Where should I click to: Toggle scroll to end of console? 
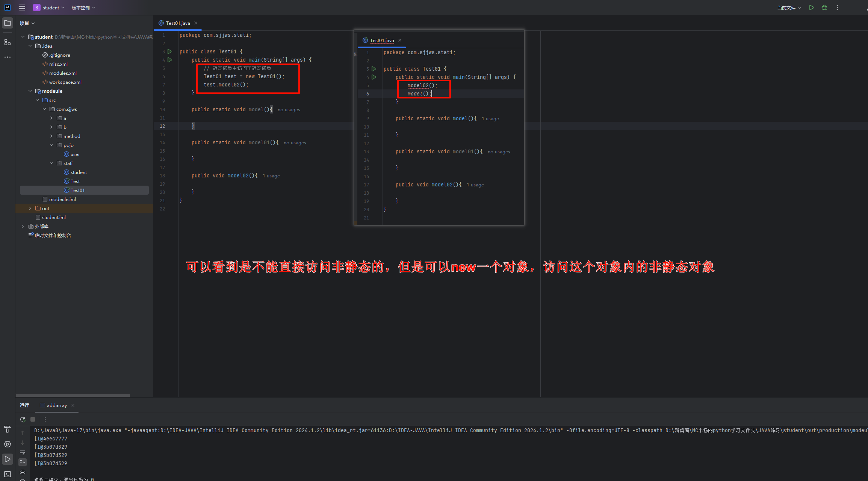[x=23, y=462]
